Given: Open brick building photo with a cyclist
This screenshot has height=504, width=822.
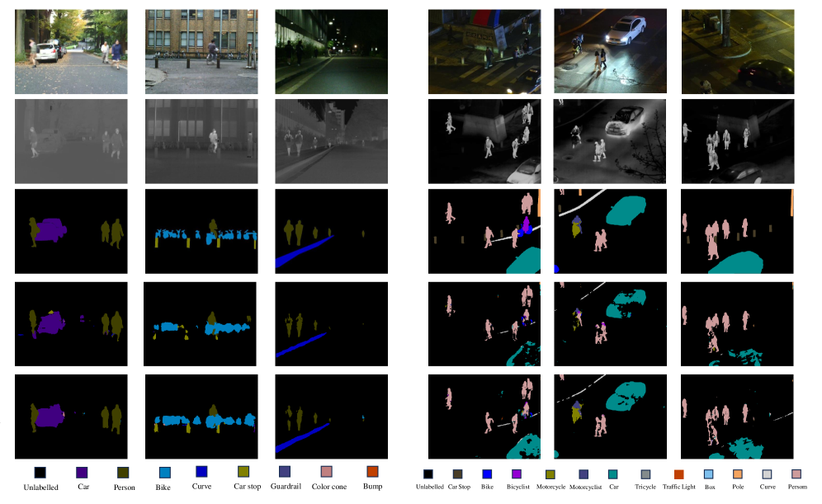Looking at the screenshot, I should pos(201,51).
